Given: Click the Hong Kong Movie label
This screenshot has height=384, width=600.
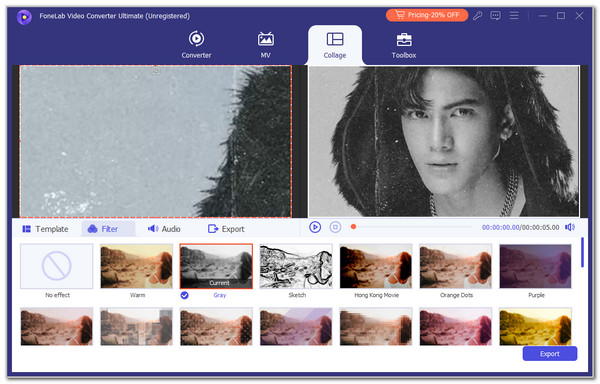Looking at the screenshot, I should click(377, 295).
